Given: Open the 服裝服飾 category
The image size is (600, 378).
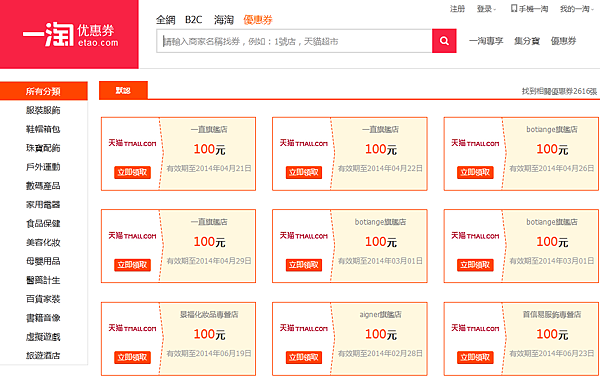Looking at the screenshot, I should click(43, 110).
